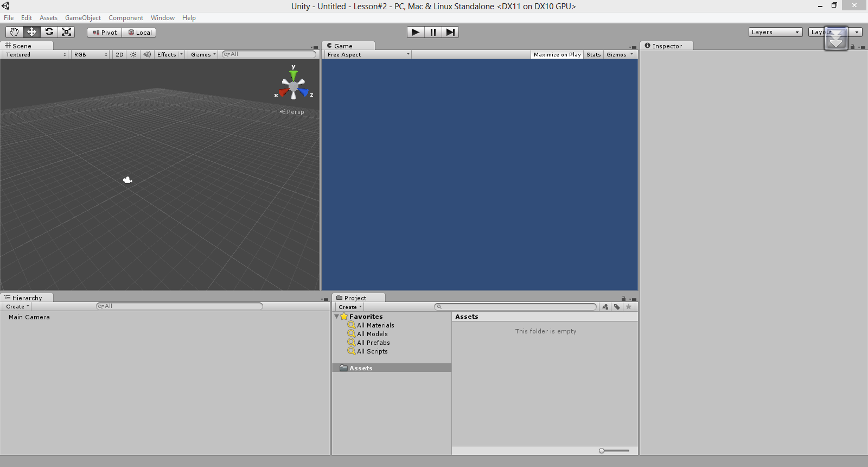The image size is (868, 467).
Task: Lock the Inspector panel
Action: (x=852, y=47)
